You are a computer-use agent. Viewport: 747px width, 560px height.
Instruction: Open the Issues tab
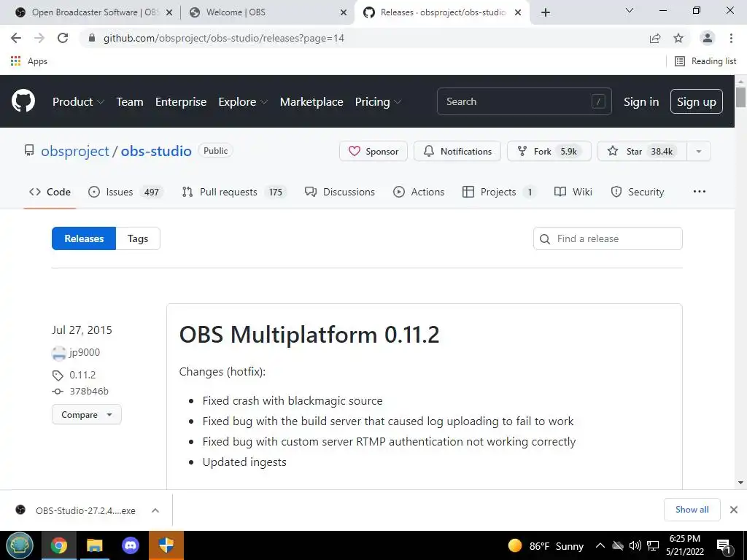(x=125, y=192)
